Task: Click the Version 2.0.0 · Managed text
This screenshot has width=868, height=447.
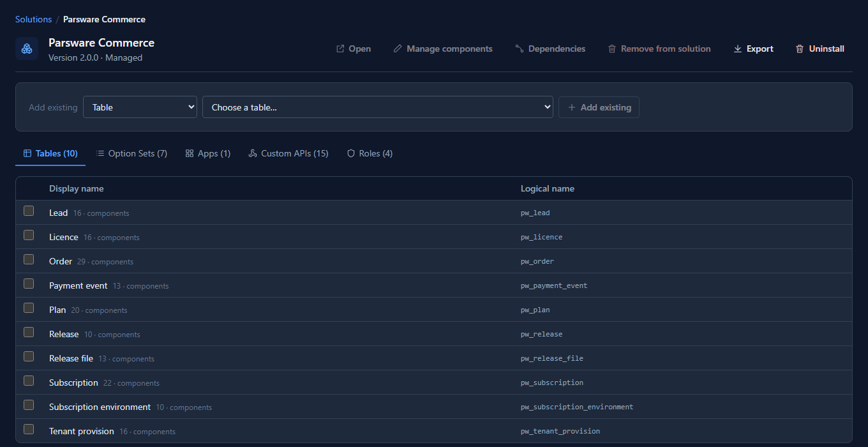Action: pos(95,57)
